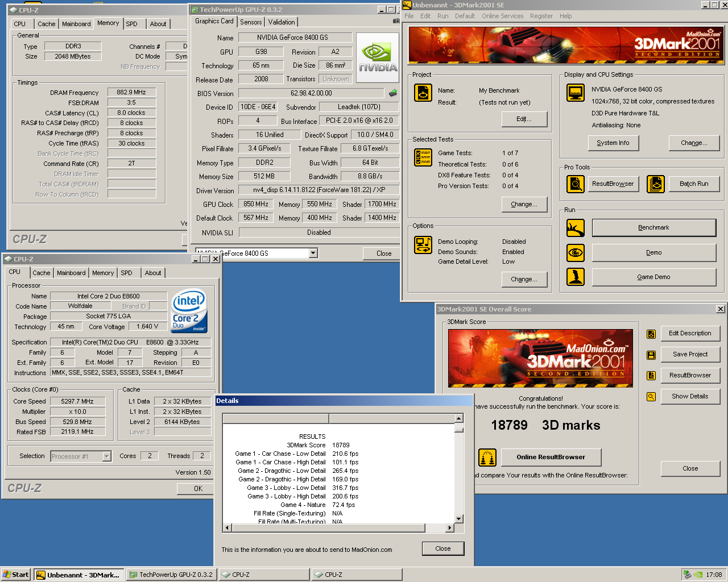Open the GeForce 8400 GS card dropdown
Screen dimensions: 728x582
[313, 253]
